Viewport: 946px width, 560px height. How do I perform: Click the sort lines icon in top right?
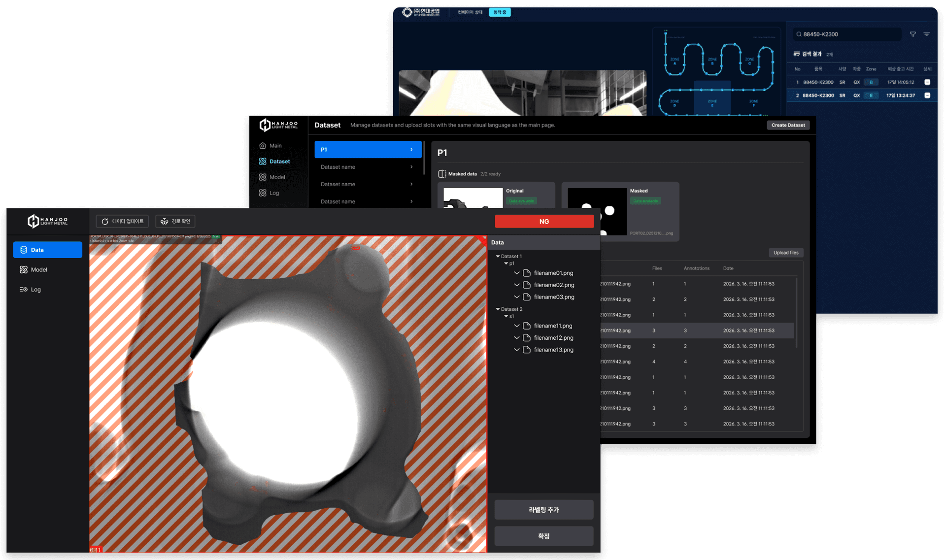(x=926, y=34)
